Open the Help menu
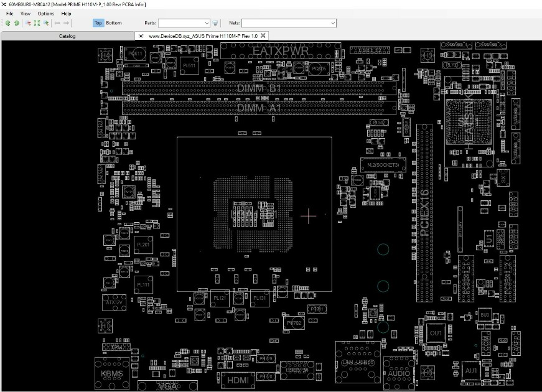 66,14
